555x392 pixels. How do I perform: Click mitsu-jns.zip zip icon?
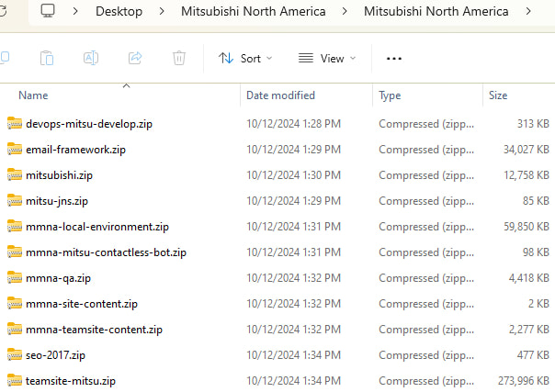point(15,200)
